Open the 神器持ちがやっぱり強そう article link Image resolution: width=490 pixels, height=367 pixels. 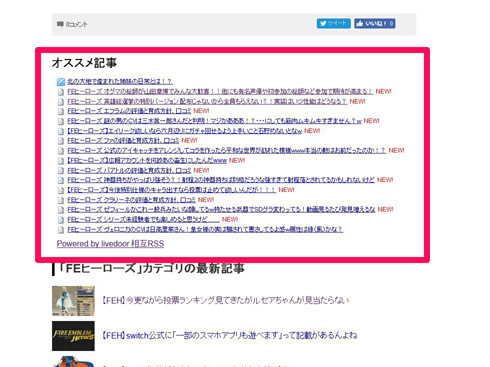(x=221, y=180)
